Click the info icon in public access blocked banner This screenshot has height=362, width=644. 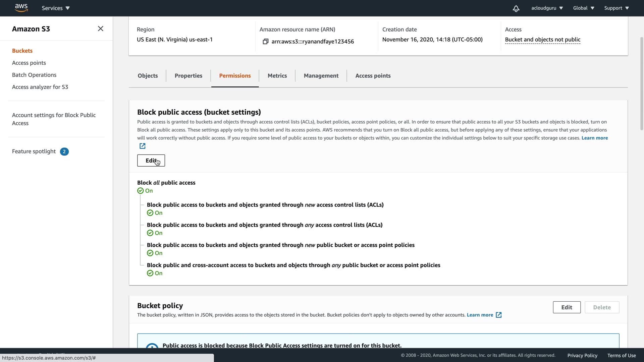[x=152, y=346]
